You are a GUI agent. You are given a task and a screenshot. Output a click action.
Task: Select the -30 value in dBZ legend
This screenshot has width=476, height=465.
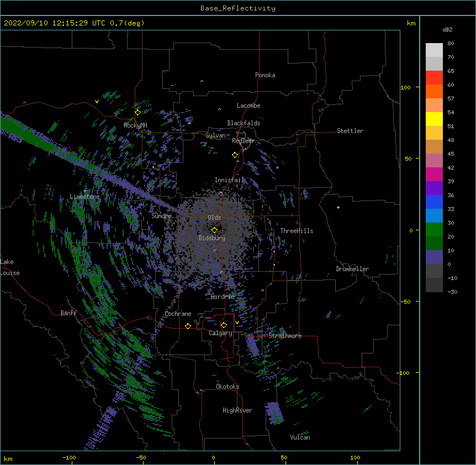pos(452,292)
